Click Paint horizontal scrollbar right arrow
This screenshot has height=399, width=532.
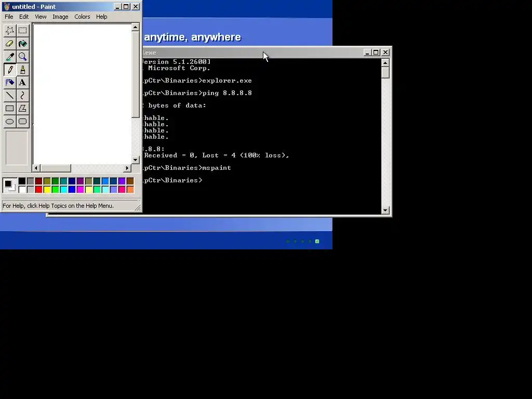(127, 168)
